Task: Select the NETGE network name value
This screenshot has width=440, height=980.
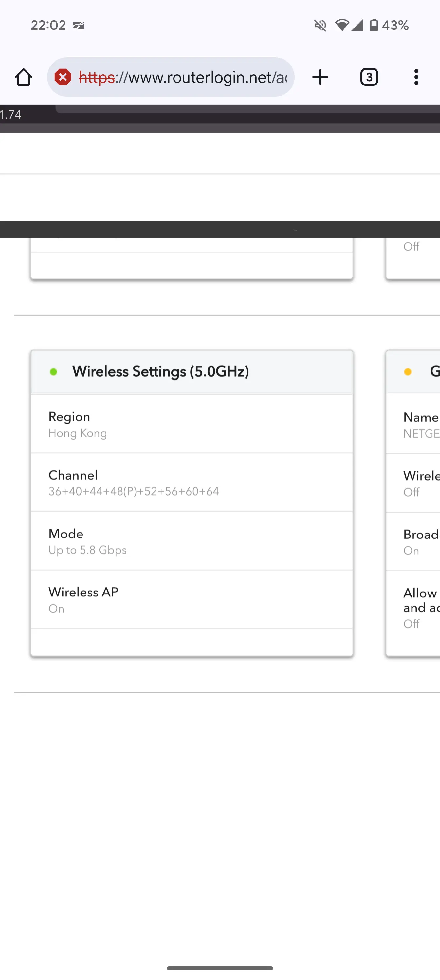Action: [x=421, y=434]
